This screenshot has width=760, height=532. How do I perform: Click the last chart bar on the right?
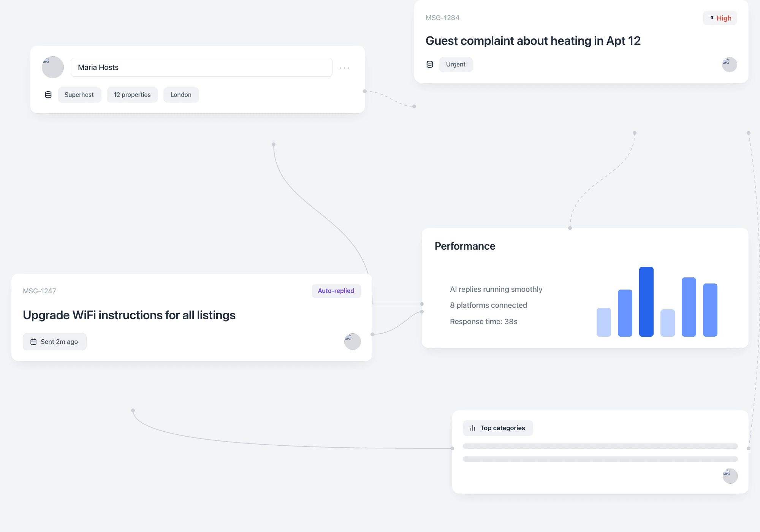click(x=710, y=310)
